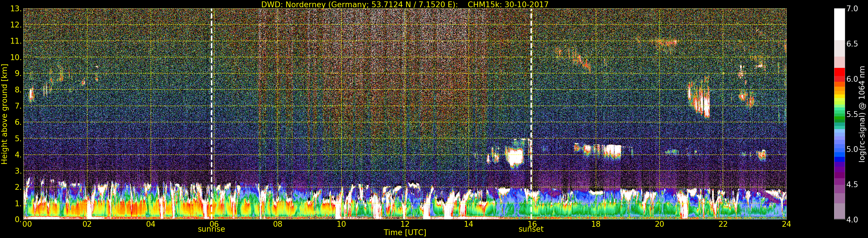Click the time axis tick label '04'
The height and width of the screenshot is (238, 868).
151,224
